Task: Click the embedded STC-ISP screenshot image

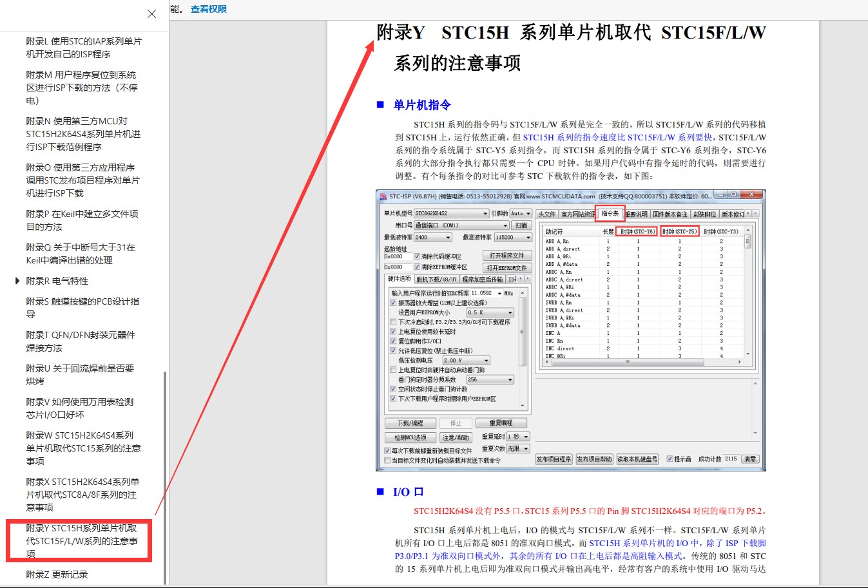Action: click(571, 330)
